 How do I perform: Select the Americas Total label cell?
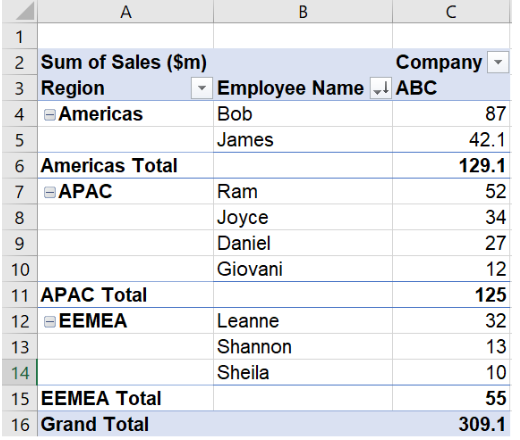[x=126, y=166]
